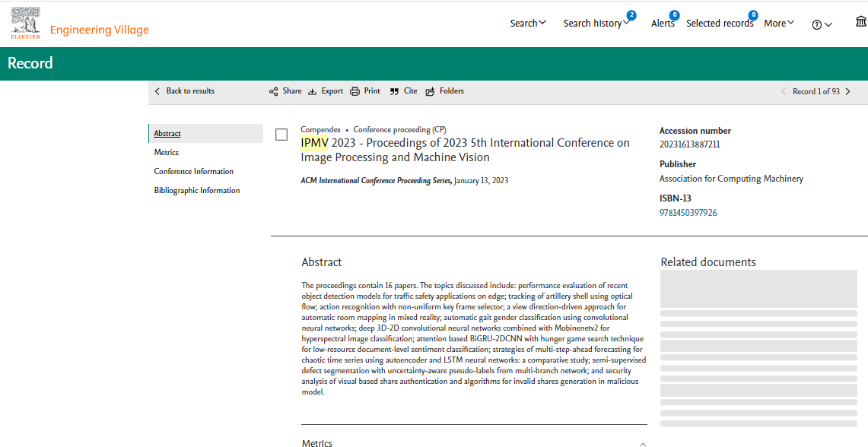
Task: Open Selected records page
Action: tap(720, 24)
